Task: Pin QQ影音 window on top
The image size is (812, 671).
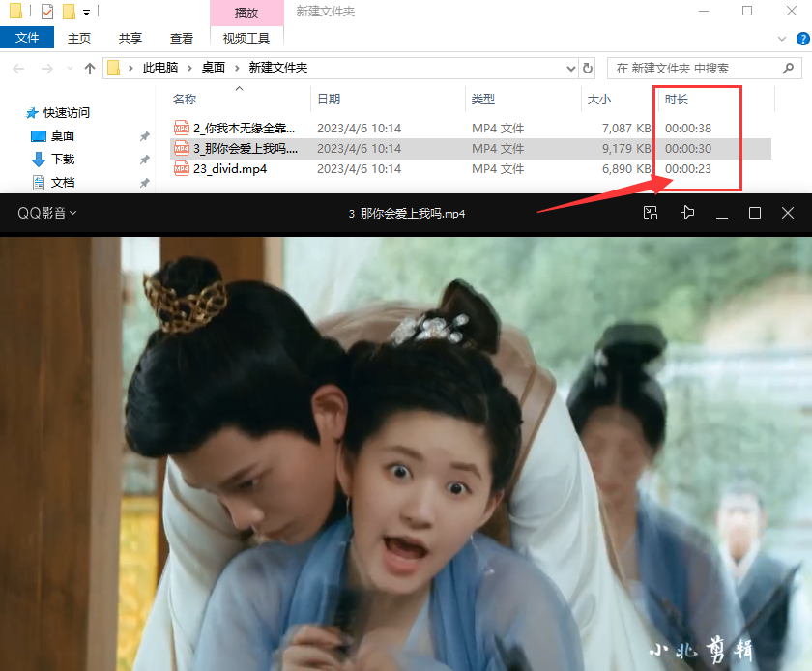Action: coord(687,213)
